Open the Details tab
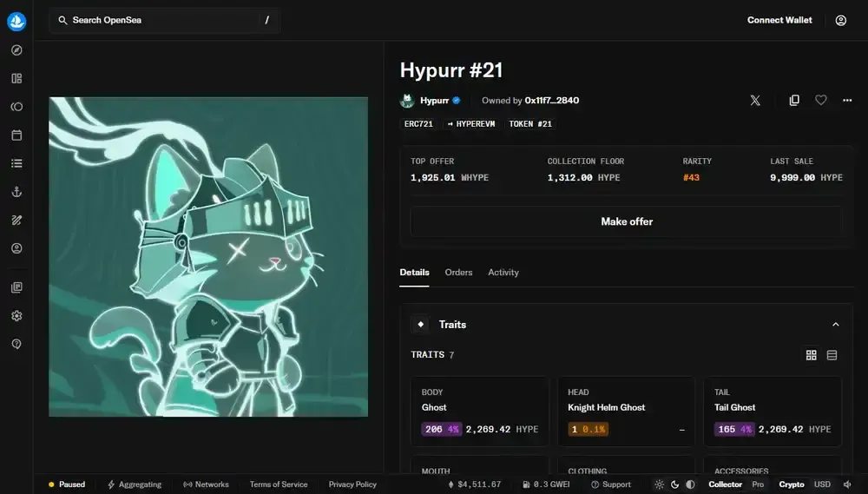868x494 pixels. (x=414, y=273)
